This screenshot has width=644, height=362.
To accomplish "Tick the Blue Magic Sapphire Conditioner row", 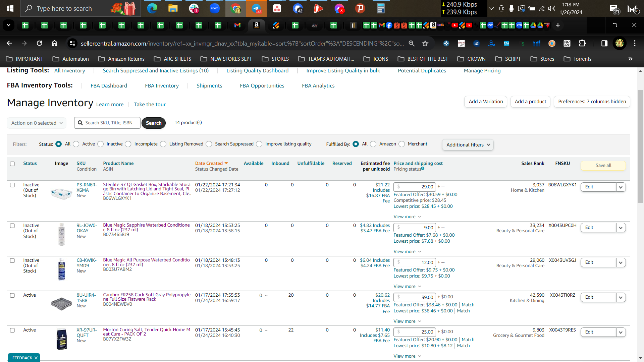I will 12,226.
